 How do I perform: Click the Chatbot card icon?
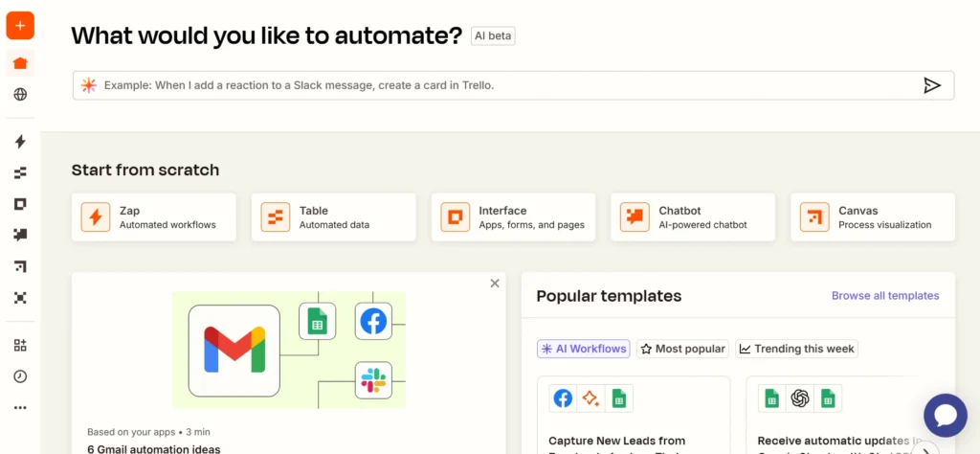coord(635,217)
